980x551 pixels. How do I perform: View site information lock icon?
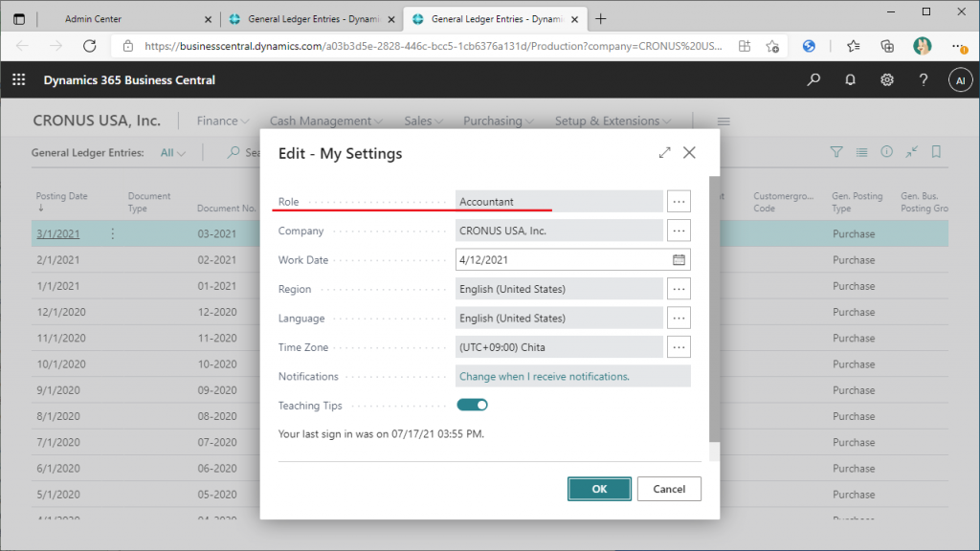click(128, 46)
